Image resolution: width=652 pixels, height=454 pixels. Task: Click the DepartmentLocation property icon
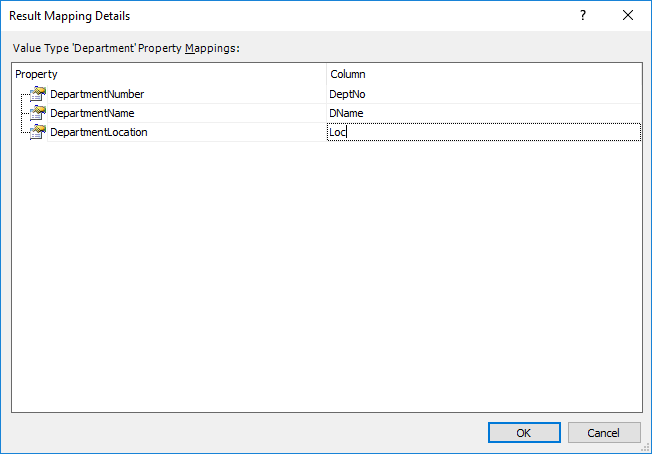(37, 132)
